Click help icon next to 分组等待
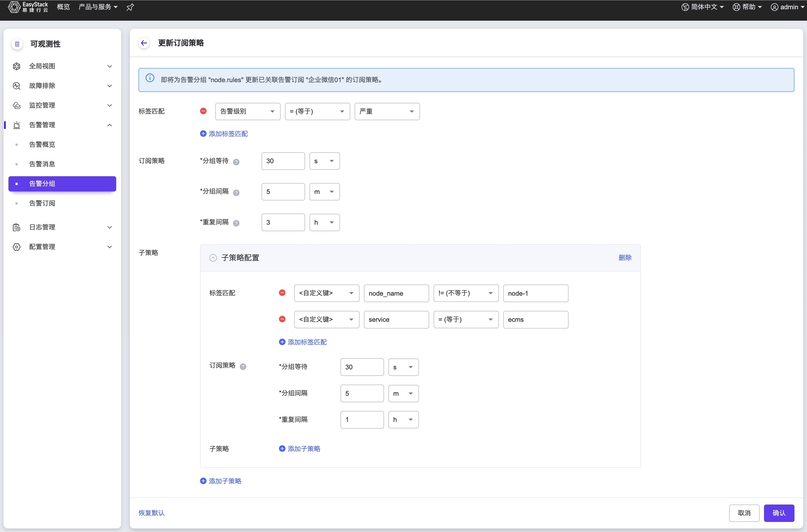 [236, 162]
